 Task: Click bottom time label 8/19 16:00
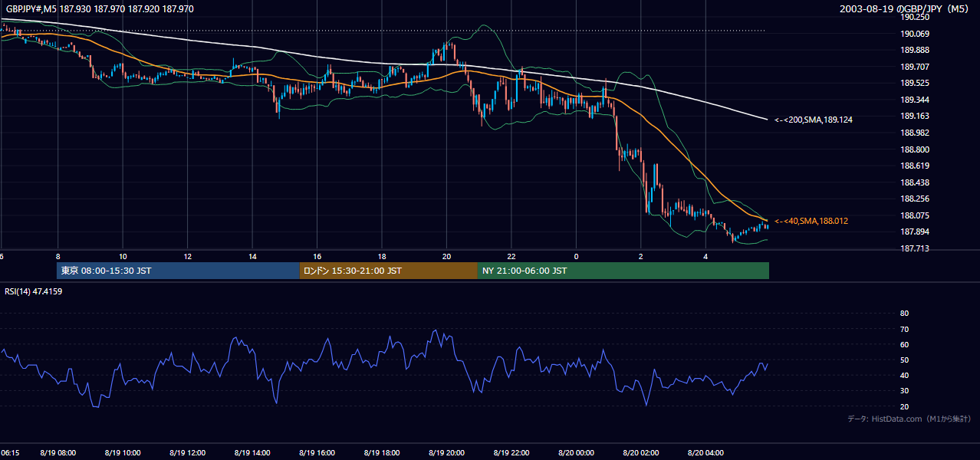coord(317,453)
